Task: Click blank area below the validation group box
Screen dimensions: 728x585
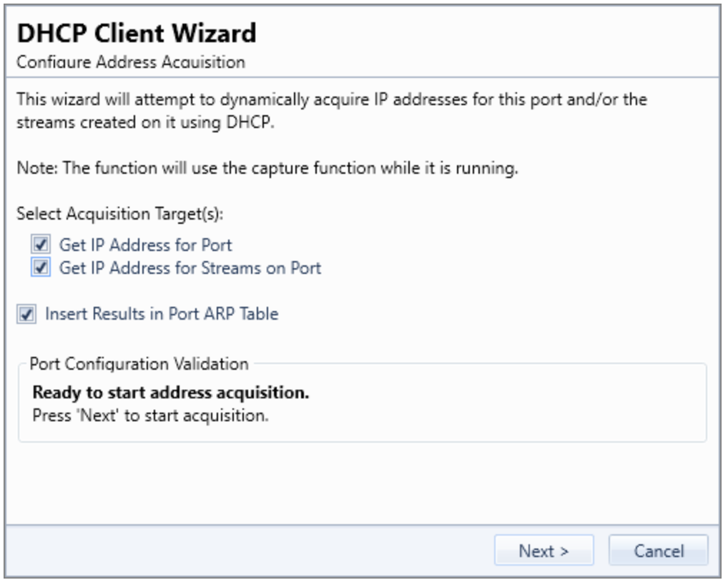Action: 362,483
